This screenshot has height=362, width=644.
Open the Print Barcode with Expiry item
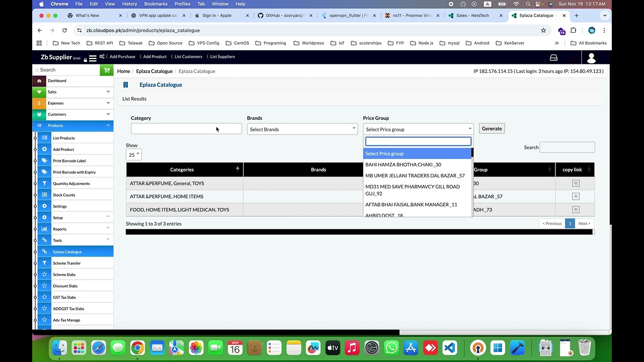tap(75, 172)
